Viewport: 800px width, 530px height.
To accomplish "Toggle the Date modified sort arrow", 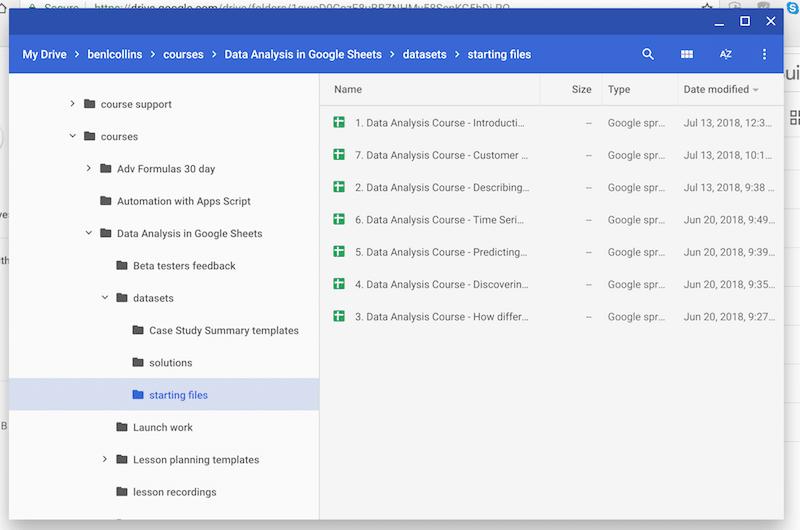I will coord(756,90).
